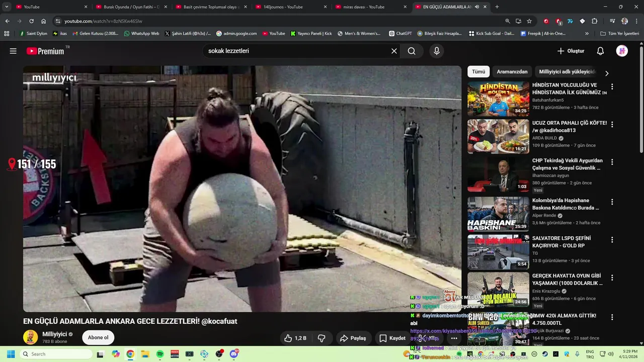Share video with Paylaş button
Viewport: 644px width, 362px height.
pos(353,338)
